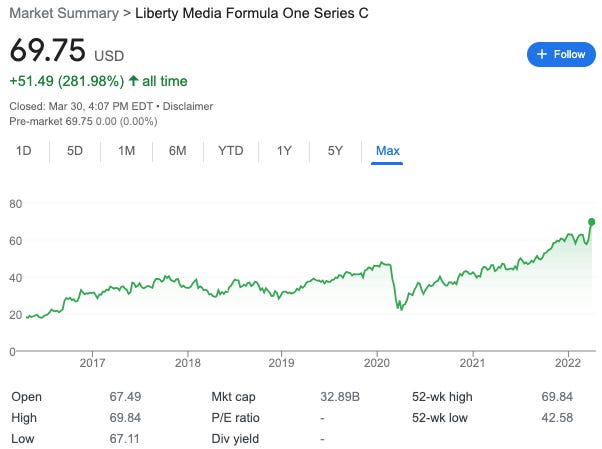Click the Follow button

561,55
